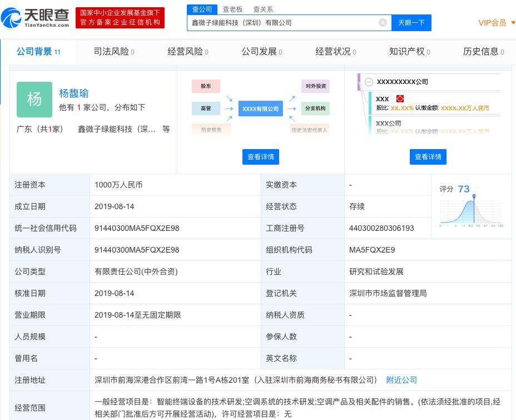Click the TianYanCha logo
This screenshot has width=516, height=420.
click(x=35, y=17)
